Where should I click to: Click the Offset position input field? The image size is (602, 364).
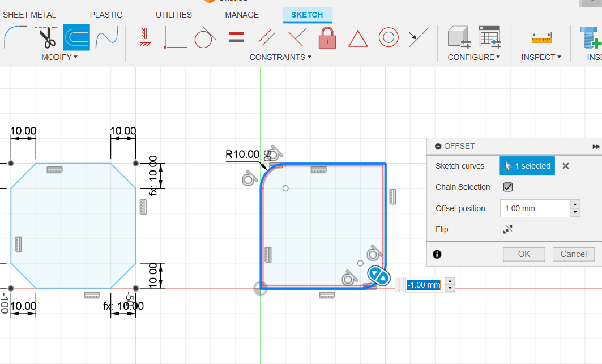tap(535, 208)
